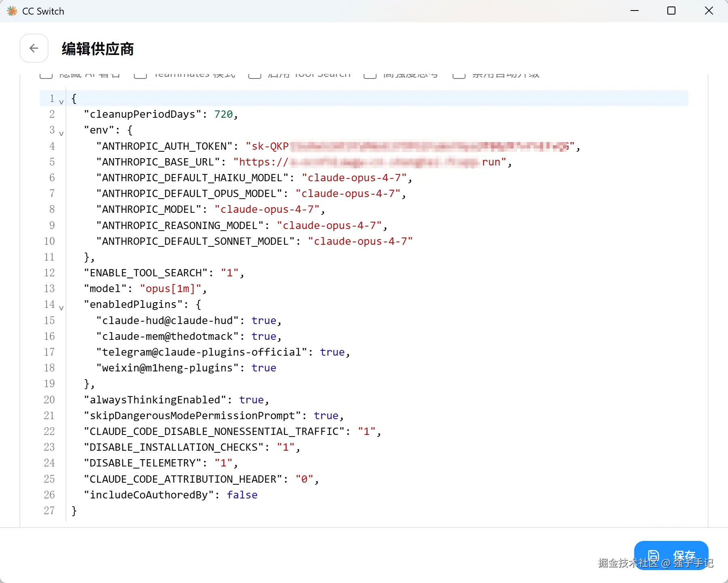Click the value 720 on line 2
The image size is (728, 583).
223,114
